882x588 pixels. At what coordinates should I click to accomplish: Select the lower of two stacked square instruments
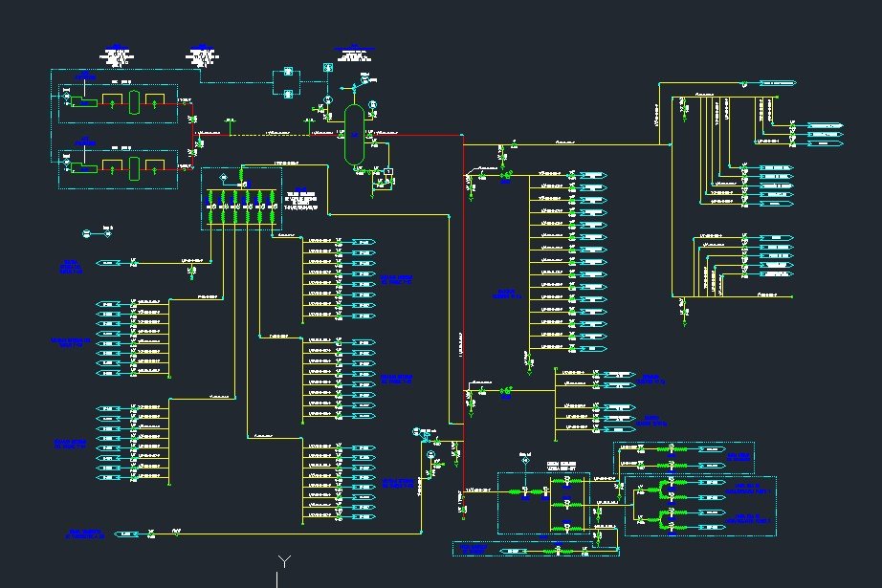(x=286, y=92)
